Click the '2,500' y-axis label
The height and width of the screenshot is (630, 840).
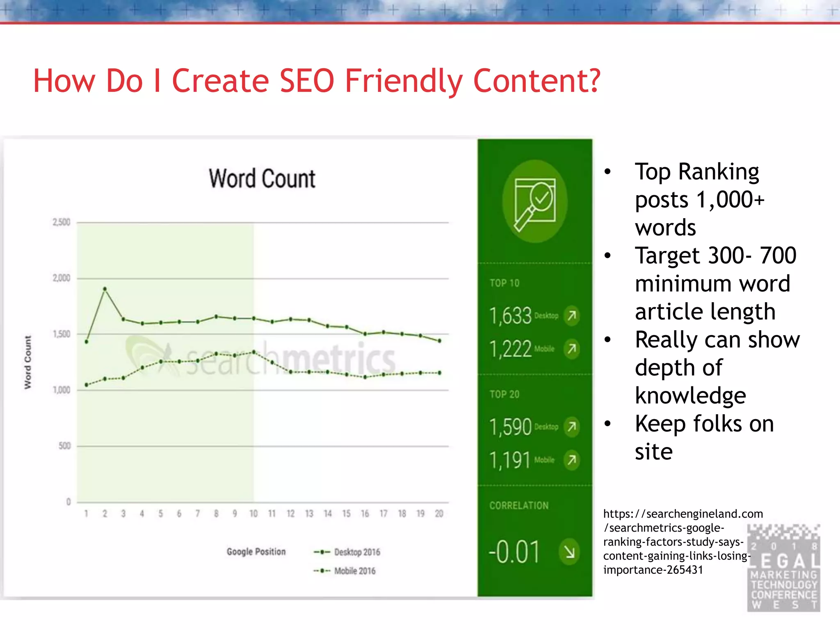point(62,222)
